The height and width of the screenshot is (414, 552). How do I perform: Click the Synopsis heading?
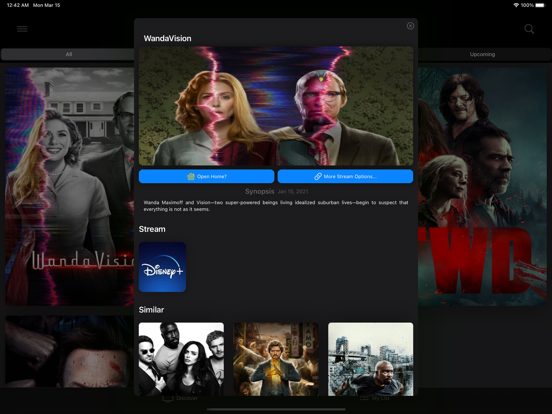[259, 191]
